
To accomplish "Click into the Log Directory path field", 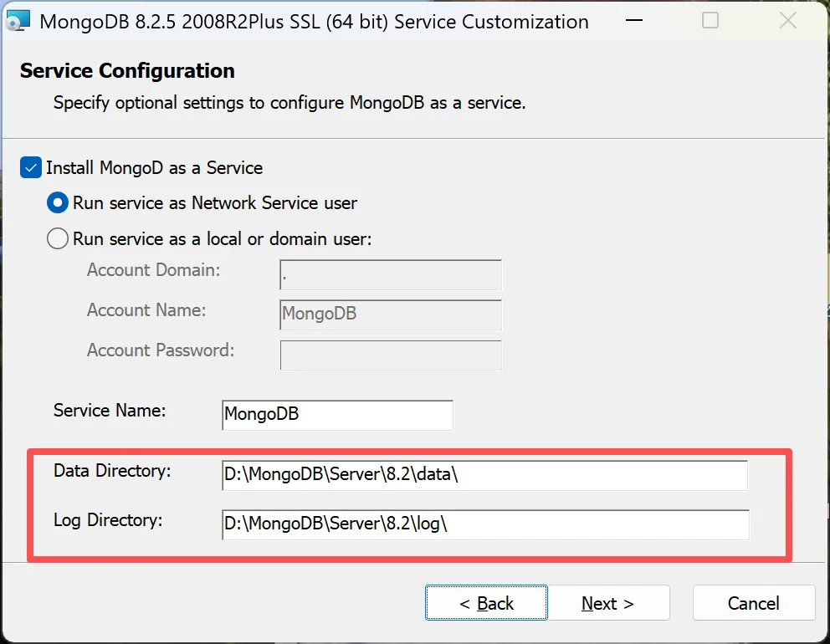I will (x=485, y=524).
